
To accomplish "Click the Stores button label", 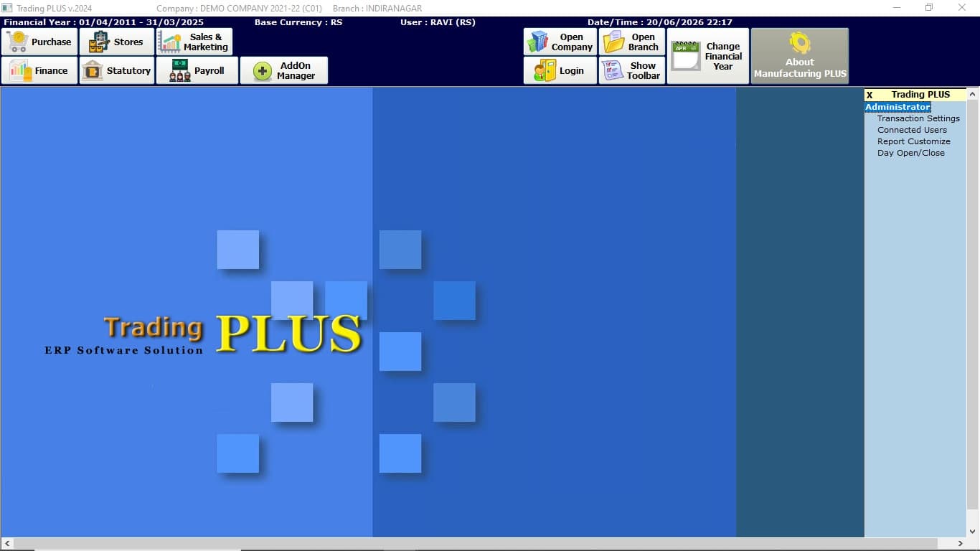I will (x=128, y=42).
